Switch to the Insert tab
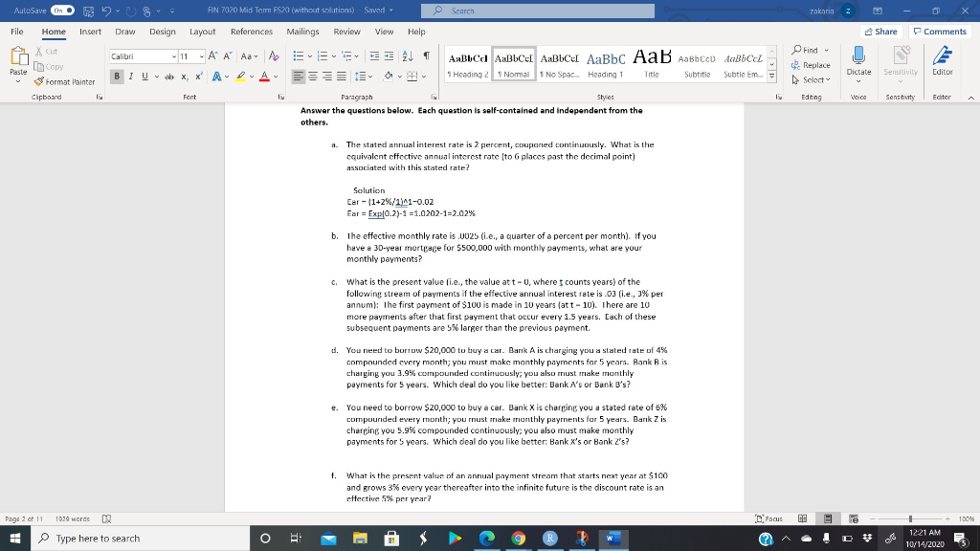This screenshot has width=980, height=551. 90,32
